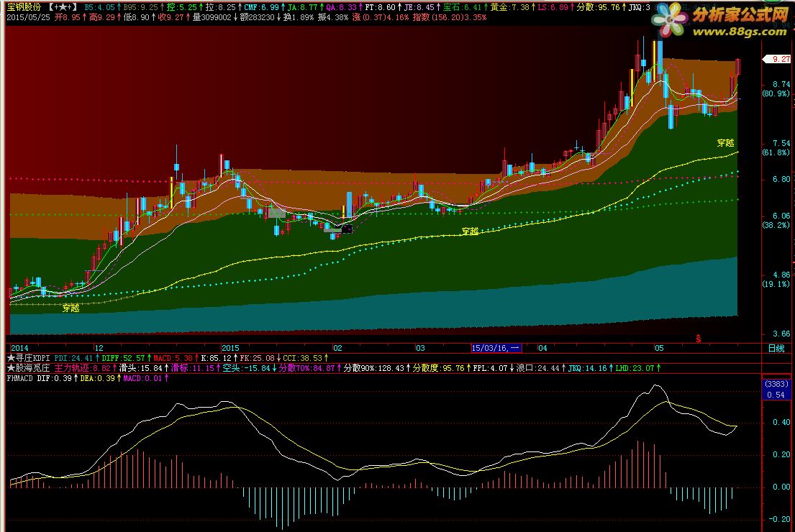
Task: Click the 6.80 price axis label
Action: click(x=781, y=179)
